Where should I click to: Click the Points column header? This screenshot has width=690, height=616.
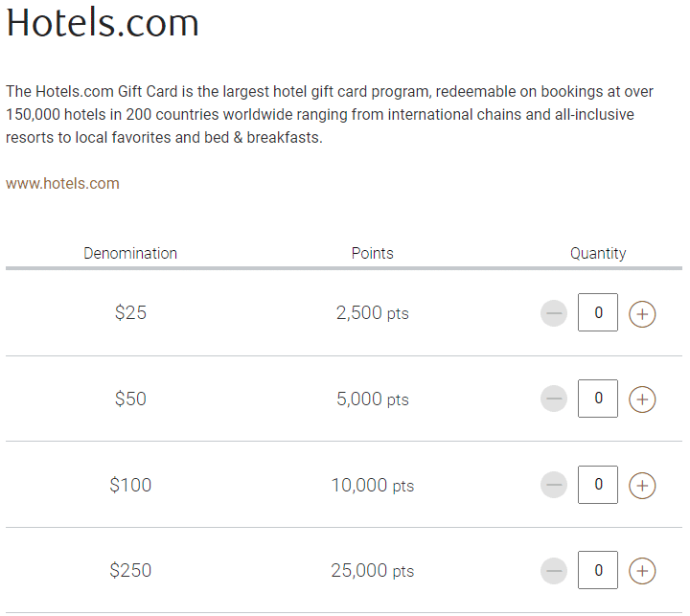372,254
